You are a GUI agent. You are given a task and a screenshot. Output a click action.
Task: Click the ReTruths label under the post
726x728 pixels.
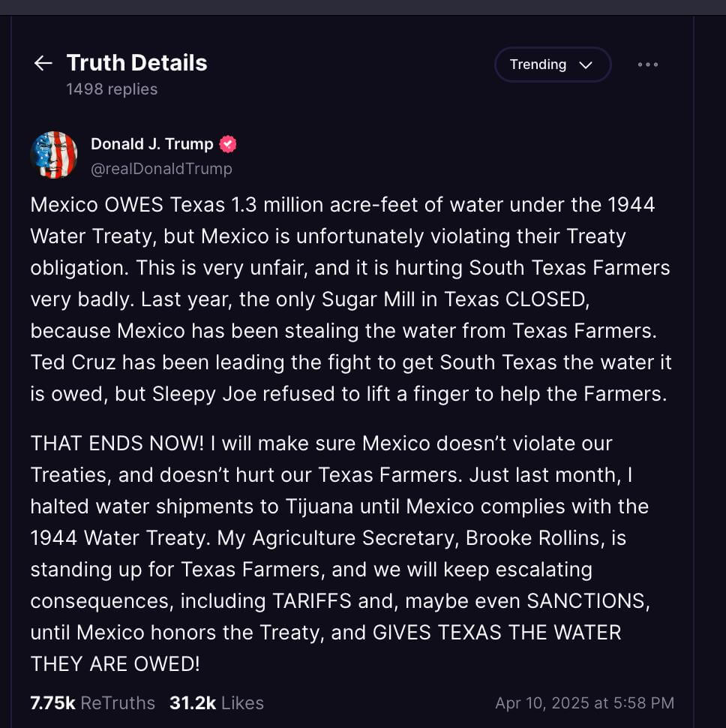coord(118,703)
